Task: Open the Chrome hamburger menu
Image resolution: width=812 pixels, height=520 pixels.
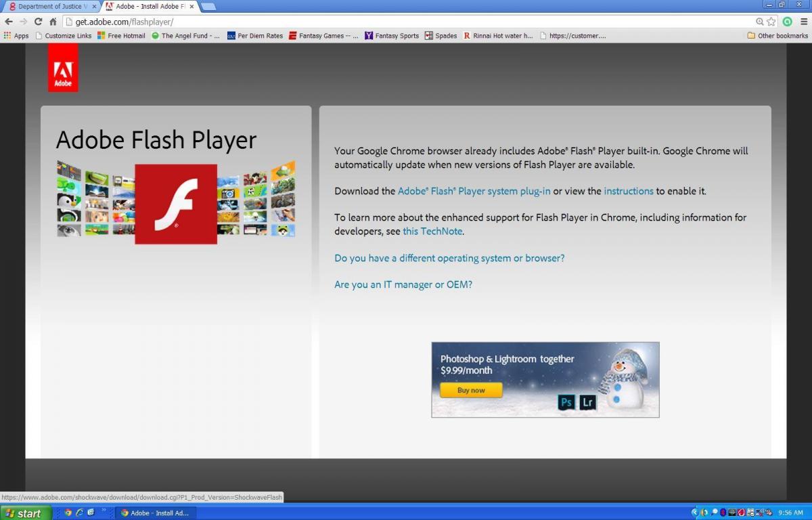Action: tap(803, 22)
